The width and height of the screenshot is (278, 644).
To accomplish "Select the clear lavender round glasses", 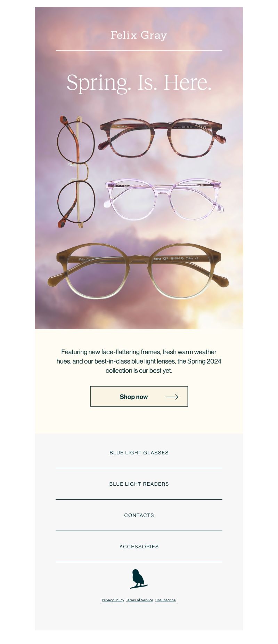I will (164, 199).
